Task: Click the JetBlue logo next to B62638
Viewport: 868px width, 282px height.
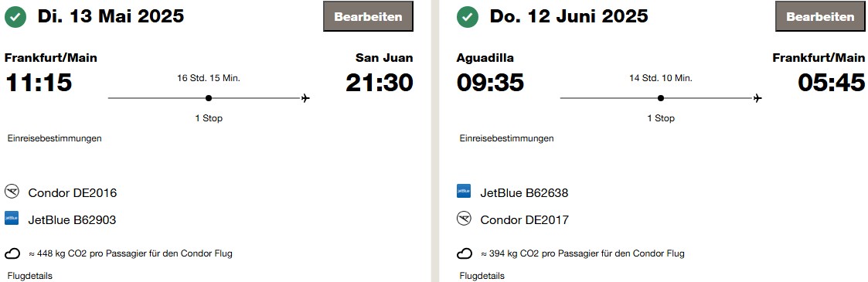Action: click(463, 192)
